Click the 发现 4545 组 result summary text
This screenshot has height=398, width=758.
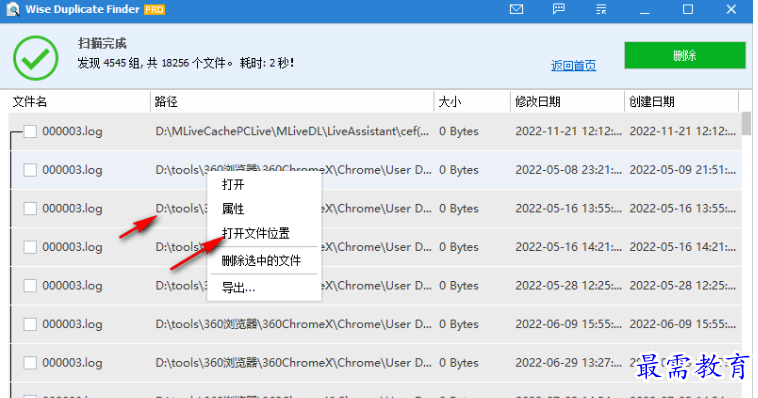[x=186, y=63]
